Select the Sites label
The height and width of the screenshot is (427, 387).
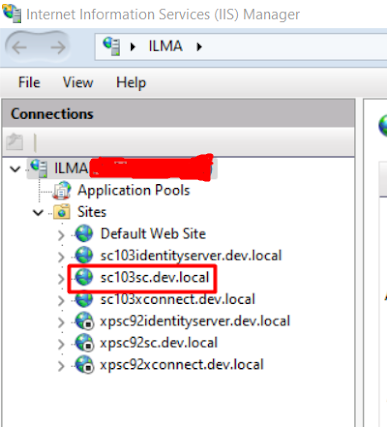pyautogui.click(x=92, y=212)
